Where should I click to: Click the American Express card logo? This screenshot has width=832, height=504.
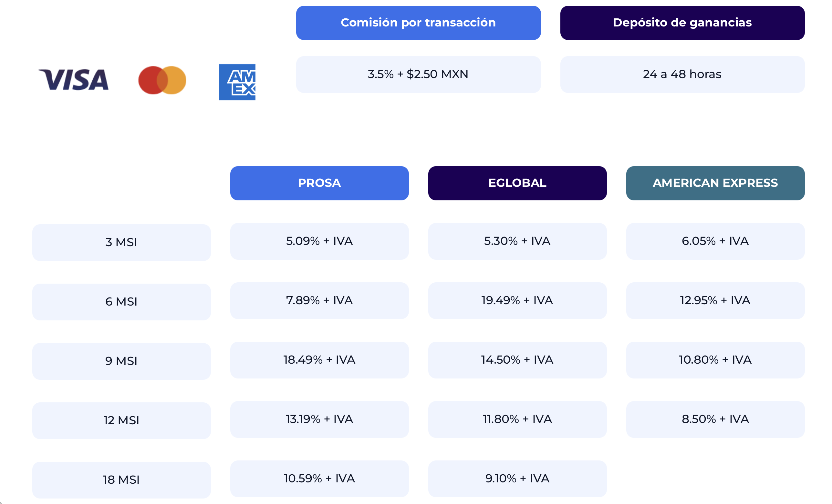click(x=237, y=82)
